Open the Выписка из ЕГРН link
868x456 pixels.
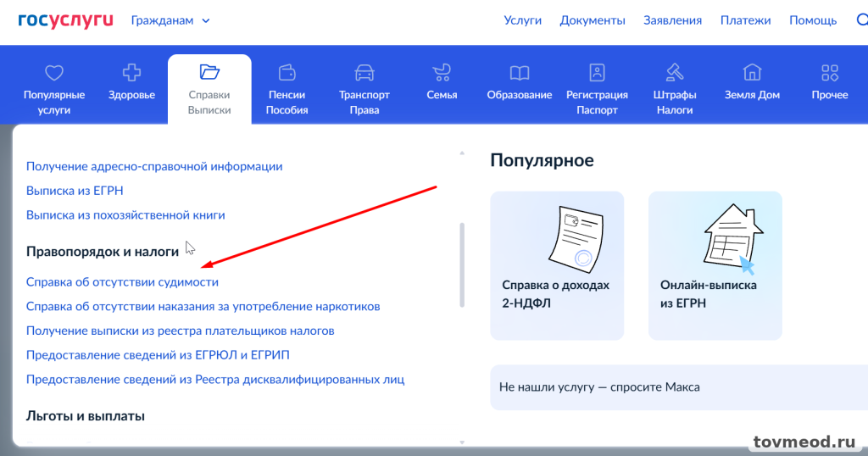pos(75,191)
